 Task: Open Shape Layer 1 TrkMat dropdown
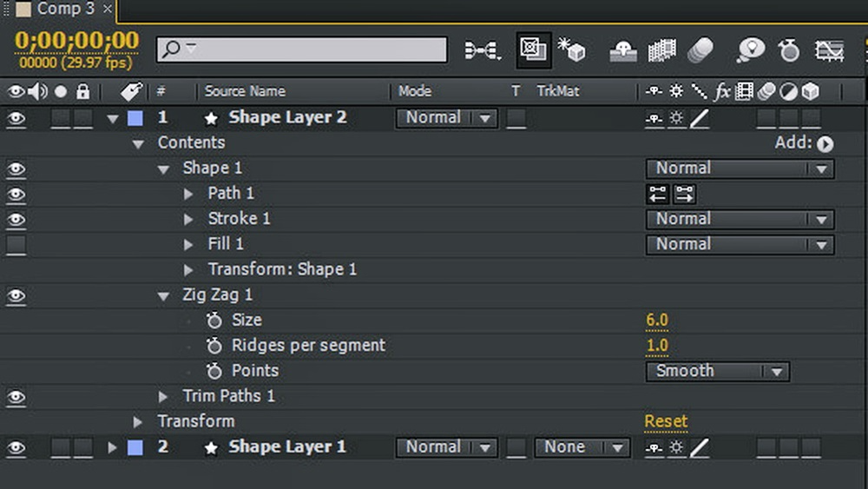point(582,447)
